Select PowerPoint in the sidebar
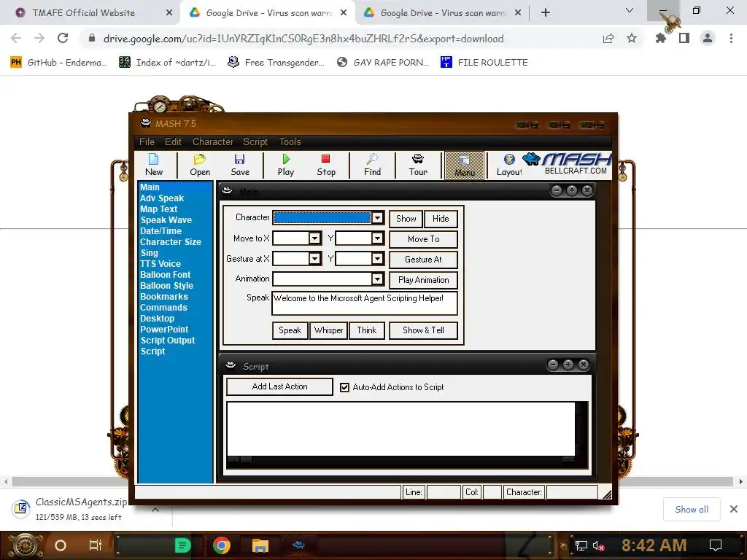 [164, 330]
